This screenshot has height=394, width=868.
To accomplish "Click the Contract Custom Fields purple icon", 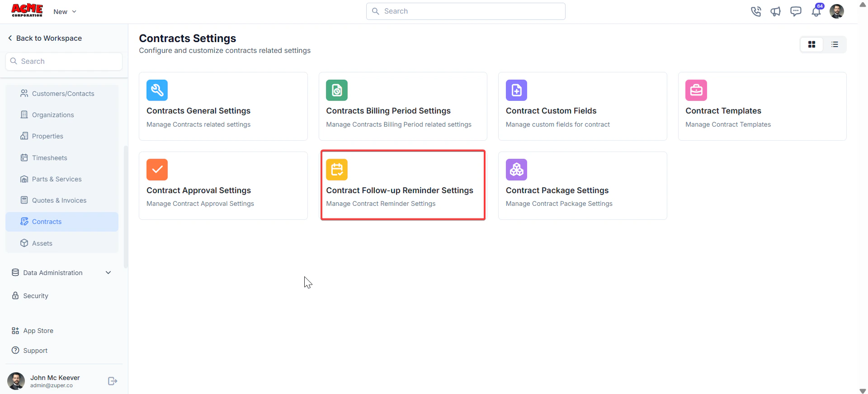I will (516, 90).
